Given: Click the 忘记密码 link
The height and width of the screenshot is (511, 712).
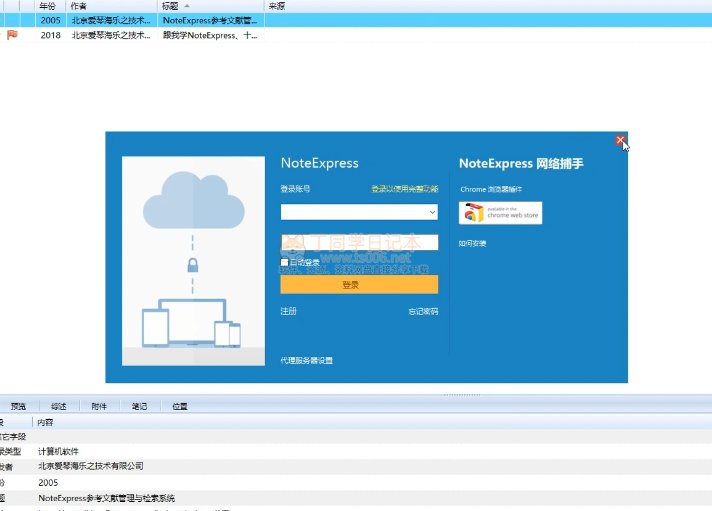Looking at the screenshot, I should pos(422,311).
